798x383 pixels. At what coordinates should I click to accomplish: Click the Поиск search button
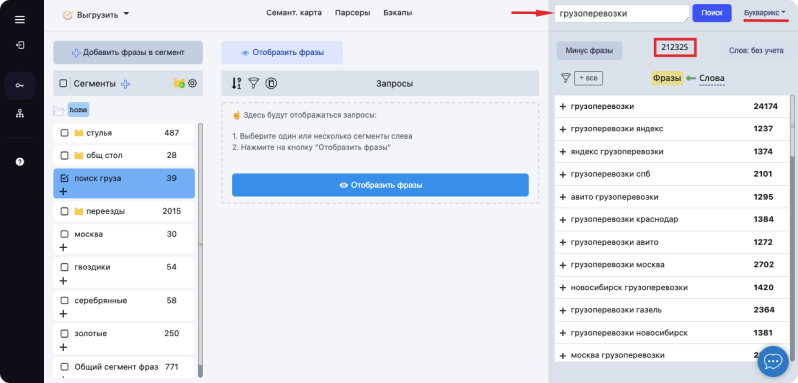(711, 13)
